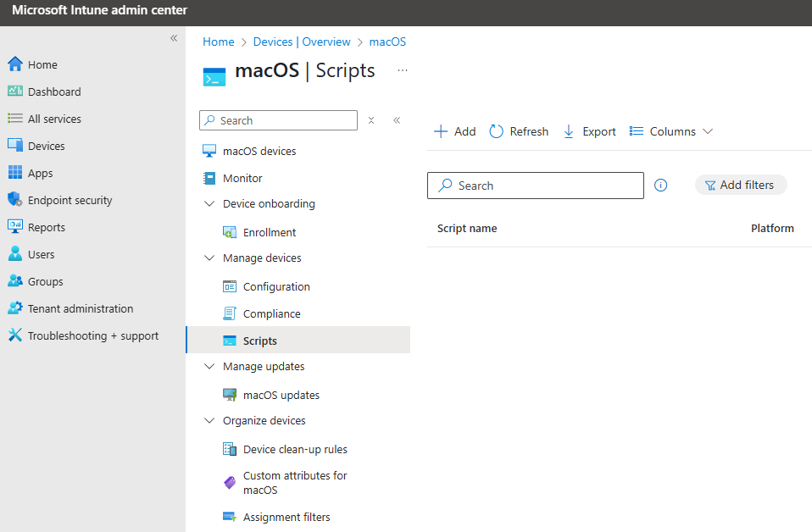The height and width of the screenshot is (532, 812).
Task: Select macOS devices menu entry
Action: coord(259,151)
